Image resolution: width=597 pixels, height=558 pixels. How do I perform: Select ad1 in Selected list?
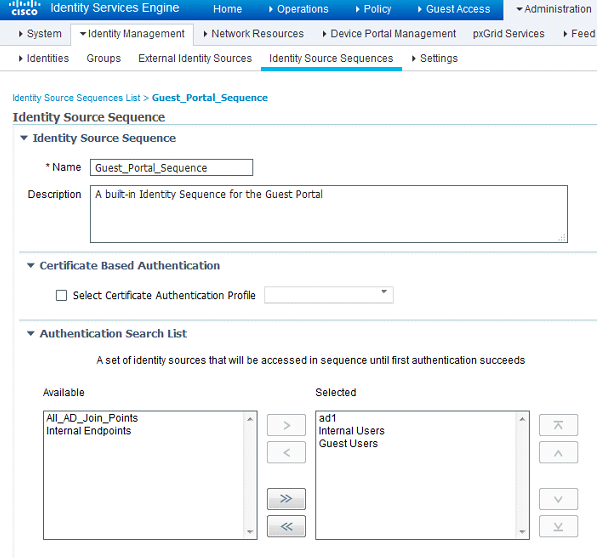click(327, 418)
